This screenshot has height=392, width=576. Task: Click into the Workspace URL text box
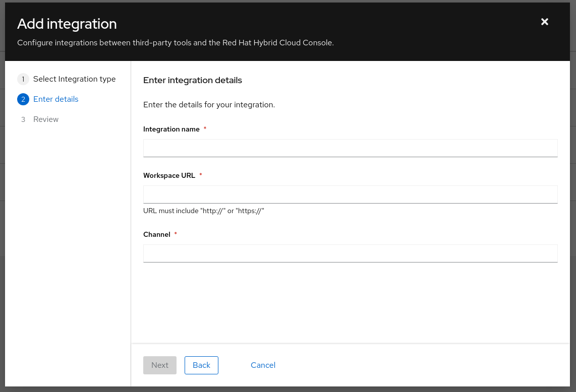pos(350,194)
